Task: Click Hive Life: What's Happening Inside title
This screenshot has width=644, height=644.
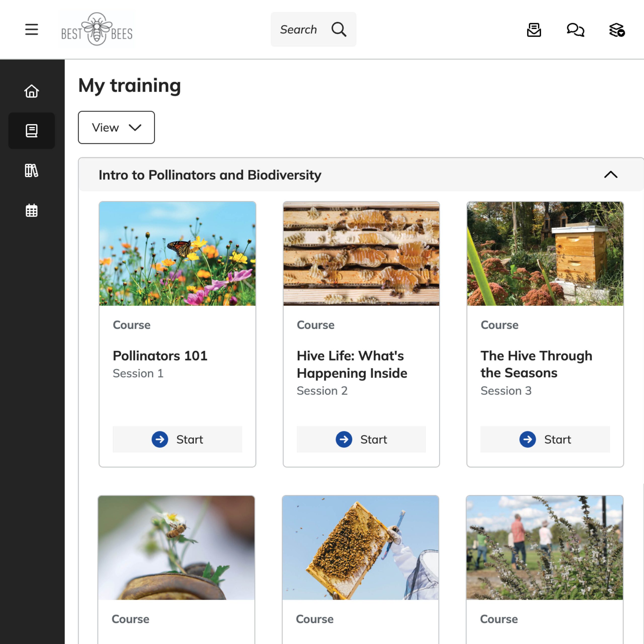Action: point(352,364)
